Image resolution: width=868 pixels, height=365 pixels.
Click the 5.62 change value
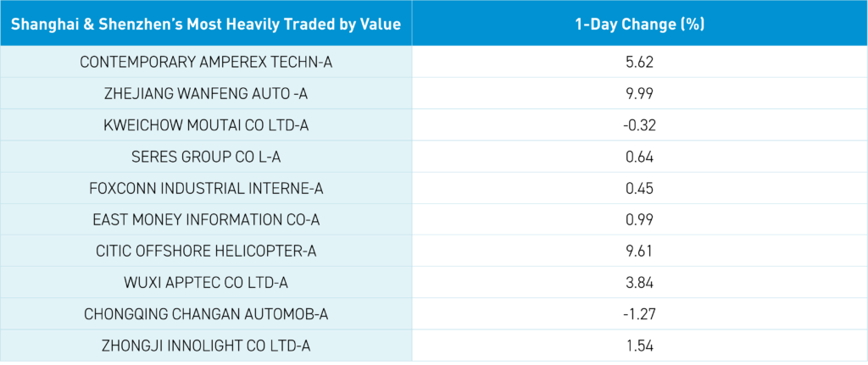click(x=639, y=62)
